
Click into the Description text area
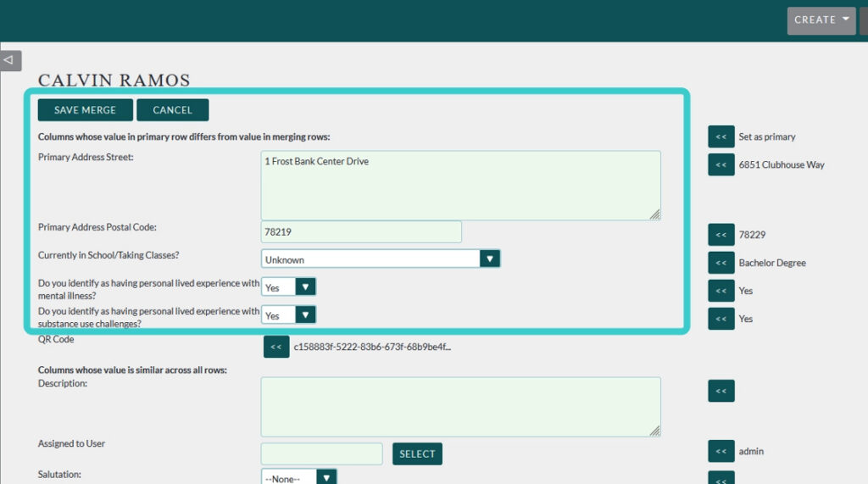point(460,407)
